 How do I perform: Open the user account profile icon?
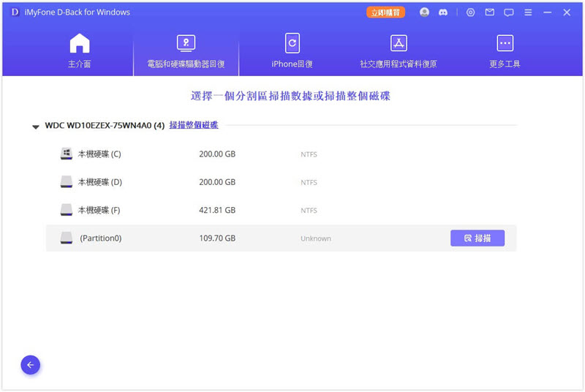pyautogui.click(x=424, y=12)
